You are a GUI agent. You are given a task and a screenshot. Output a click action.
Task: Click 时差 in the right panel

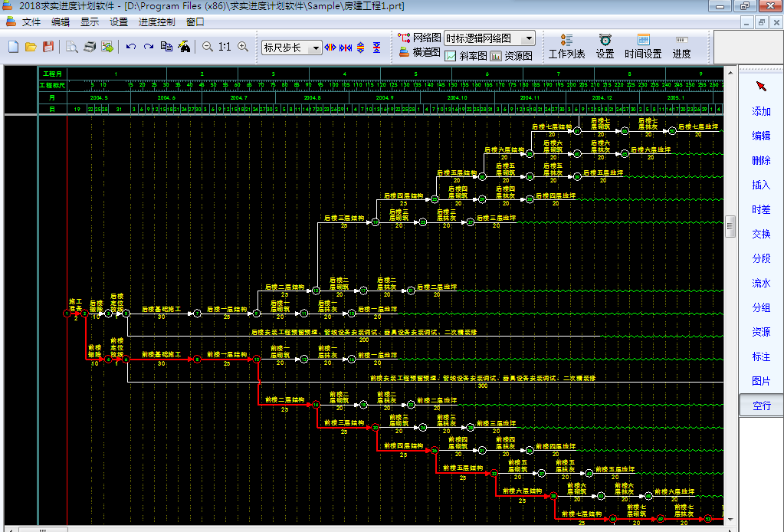(761, 209)
